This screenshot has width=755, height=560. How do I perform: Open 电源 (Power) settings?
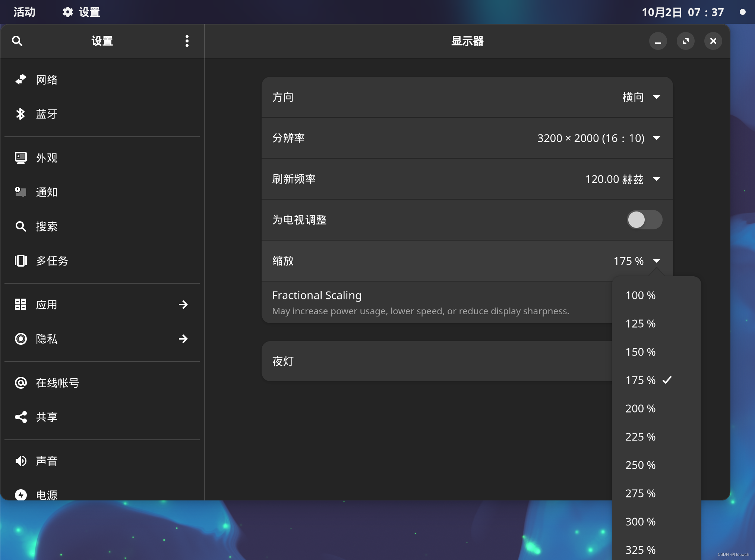pyautogui.click(x=46, y=495)
